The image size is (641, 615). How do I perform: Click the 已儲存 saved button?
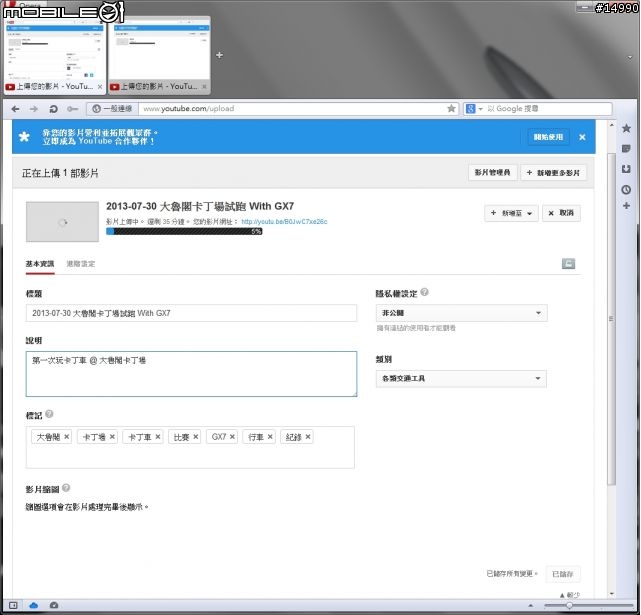[x=563, y=574]
